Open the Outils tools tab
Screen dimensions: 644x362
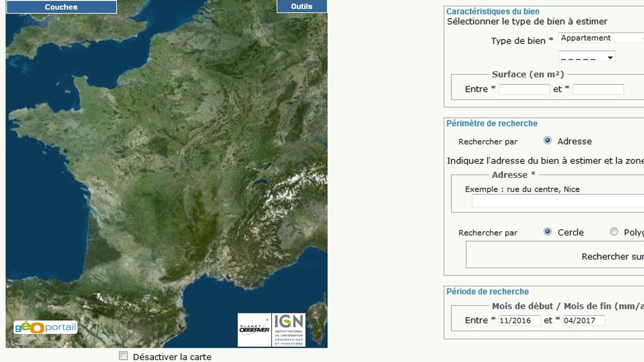click(x=302, y=6)
